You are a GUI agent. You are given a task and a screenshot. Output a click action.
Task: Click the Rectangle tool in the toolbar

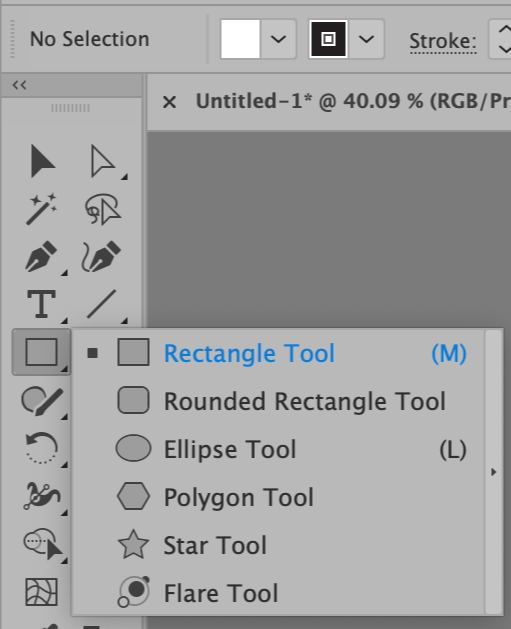pyautogui.click(x=41, y=352)
